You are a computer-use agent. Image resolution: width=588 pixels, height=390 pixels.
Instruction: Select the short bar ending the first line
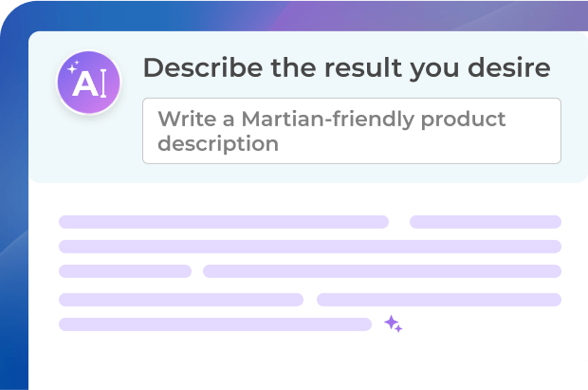pos(485,222)
